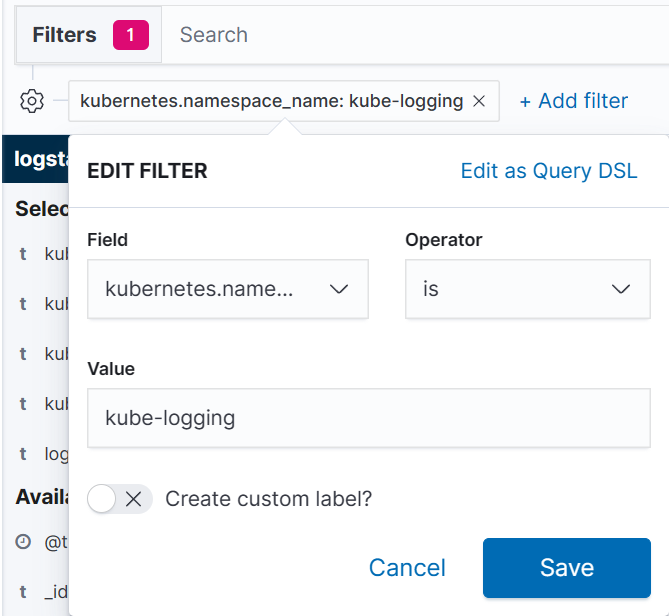Open the Field dropdown showing kubernetes.name...
This screenshot has width=669, height=616.
[228, 289]
